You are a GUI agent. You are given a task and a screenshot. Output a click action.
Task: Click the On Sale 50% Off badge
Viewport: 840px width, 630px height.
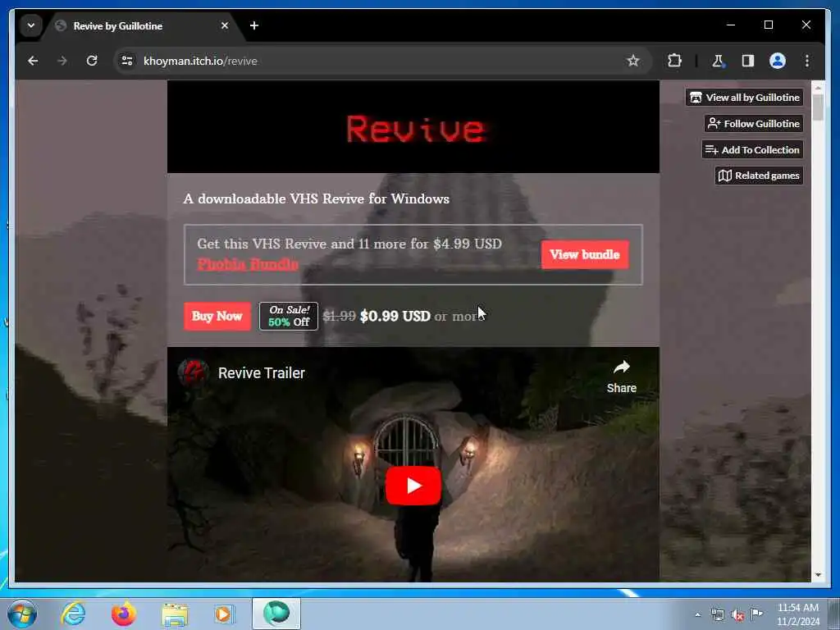point(289,316)
